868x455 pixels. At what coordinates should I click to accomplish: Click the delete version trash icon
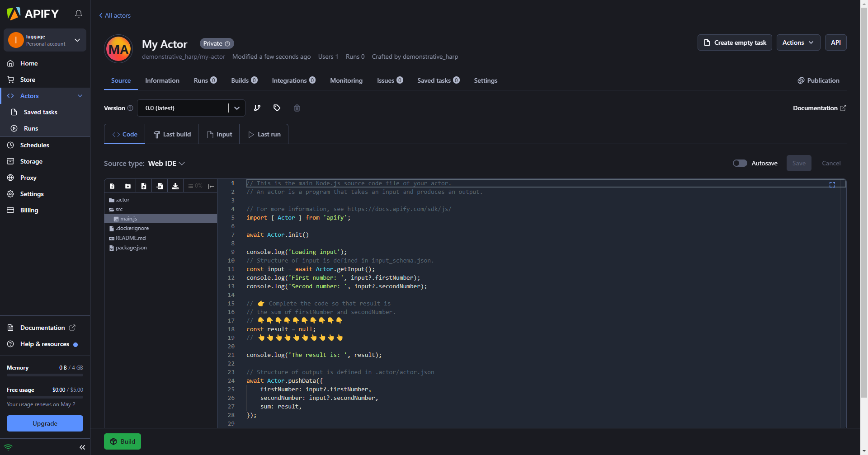pos(297,108)
